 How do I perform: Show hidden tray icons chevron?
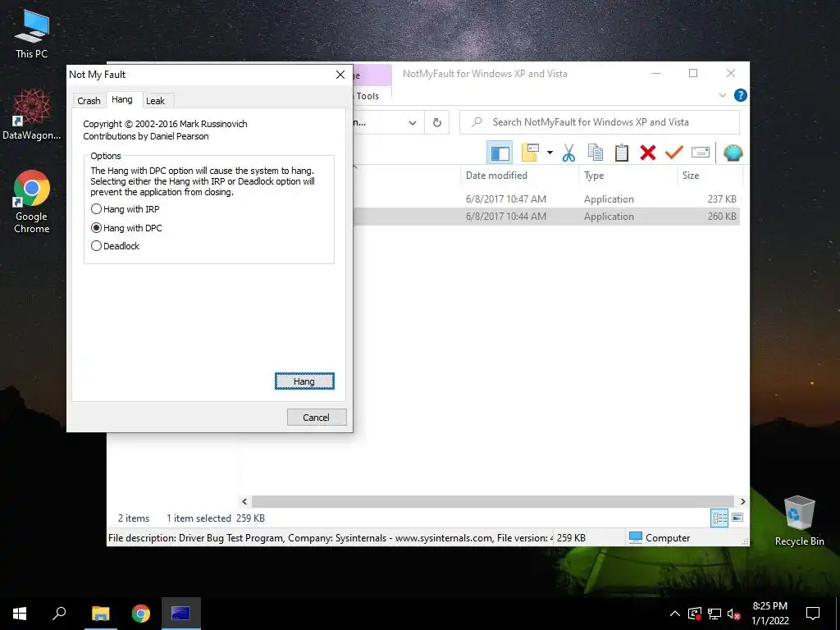675,614
